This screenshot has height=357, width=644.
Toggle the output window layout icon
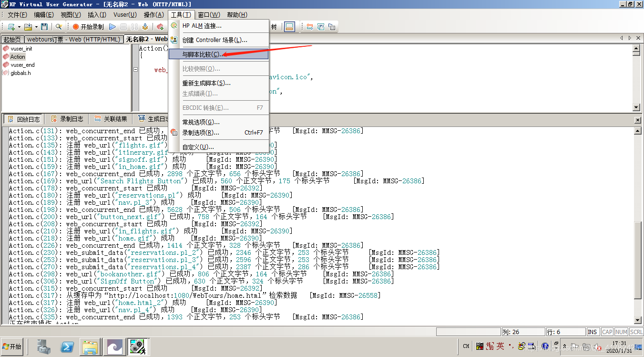289,27
